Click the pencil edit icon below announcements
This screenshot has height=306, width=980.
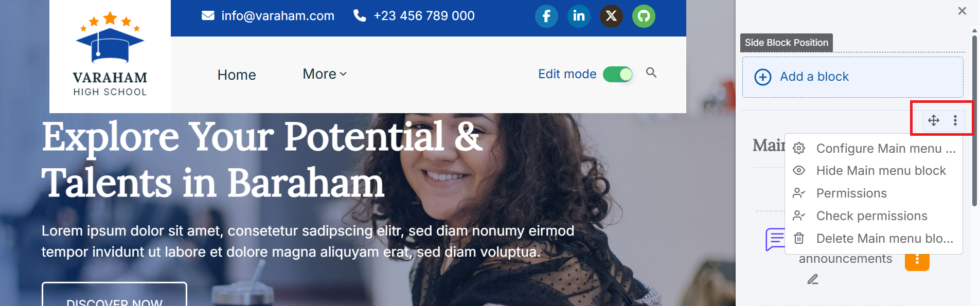pos(813,279)
